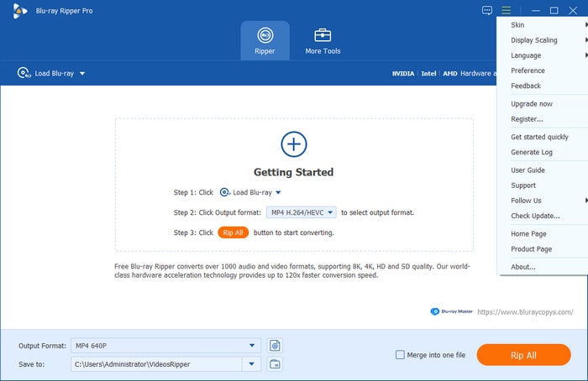Expand the Load Blu-ray dropdown arrow
Viewport: 588px width, 381px height.
point(82,74)
